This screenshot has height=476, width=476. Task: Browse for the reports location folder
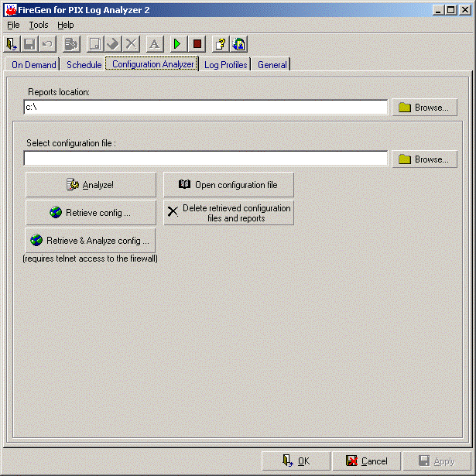[x=424, y=107]
